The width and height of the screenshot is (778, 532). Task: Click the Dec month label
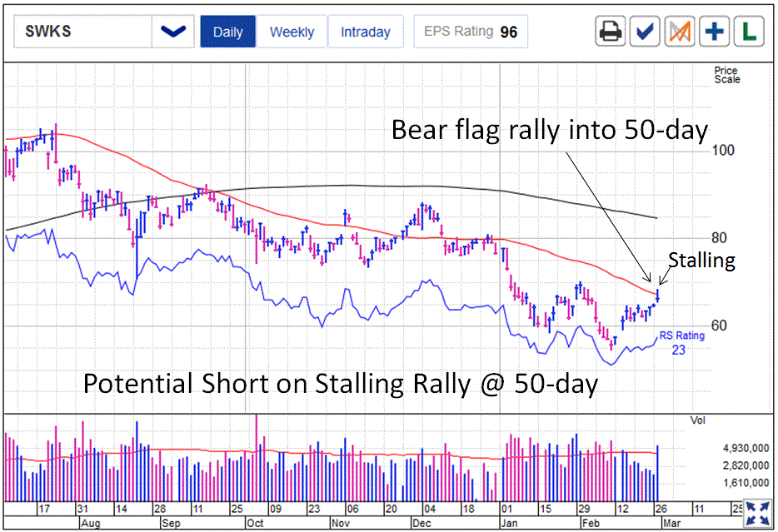421,523
